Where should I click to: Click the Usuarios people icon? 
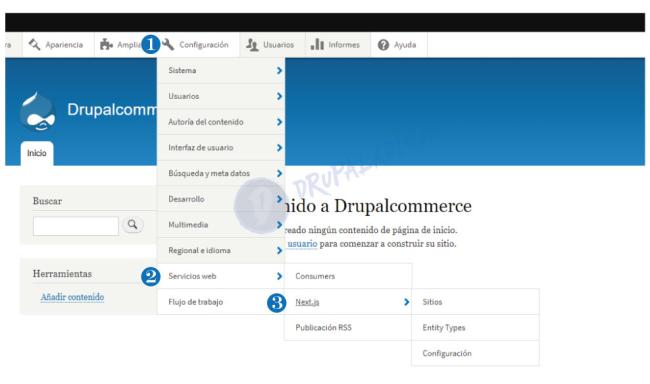tap(252, 44)
